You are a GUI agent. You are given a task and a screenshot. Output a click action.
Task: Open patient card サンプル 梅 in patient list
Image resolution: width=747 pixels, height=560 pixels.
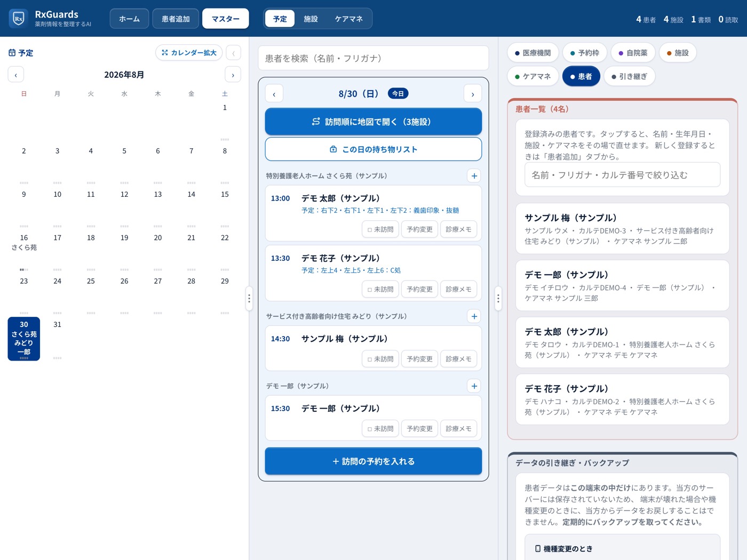click(622, 229)
